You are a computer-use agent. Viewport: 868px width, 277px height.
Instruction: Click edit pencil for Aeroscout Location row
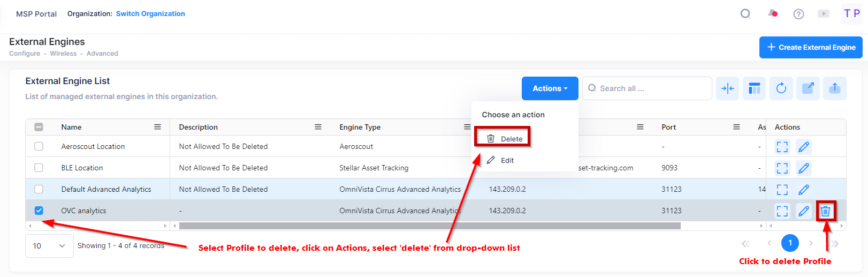point(803,147)
